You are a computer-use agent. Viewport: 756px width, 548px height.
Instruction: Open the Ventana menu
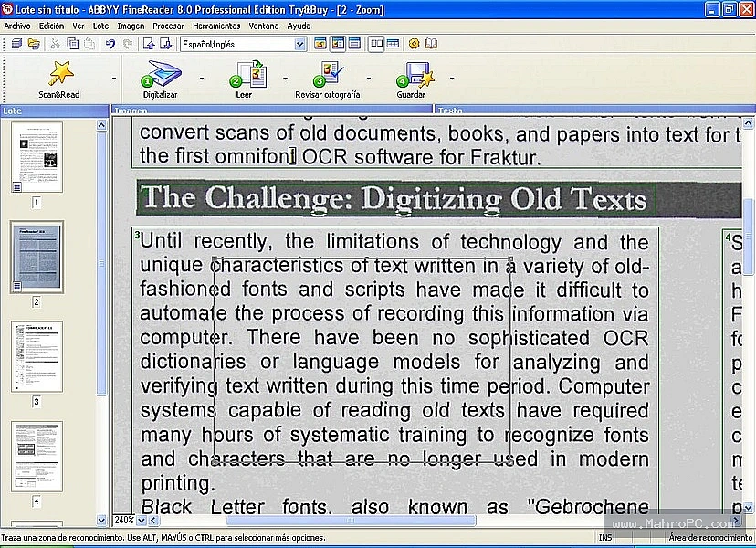pos(264,26)
